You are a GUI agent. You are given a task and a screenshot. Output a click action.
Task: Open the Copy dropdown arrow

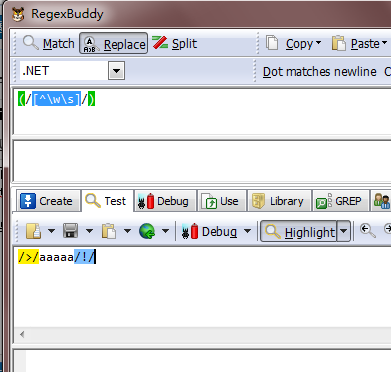pos(318,43)
